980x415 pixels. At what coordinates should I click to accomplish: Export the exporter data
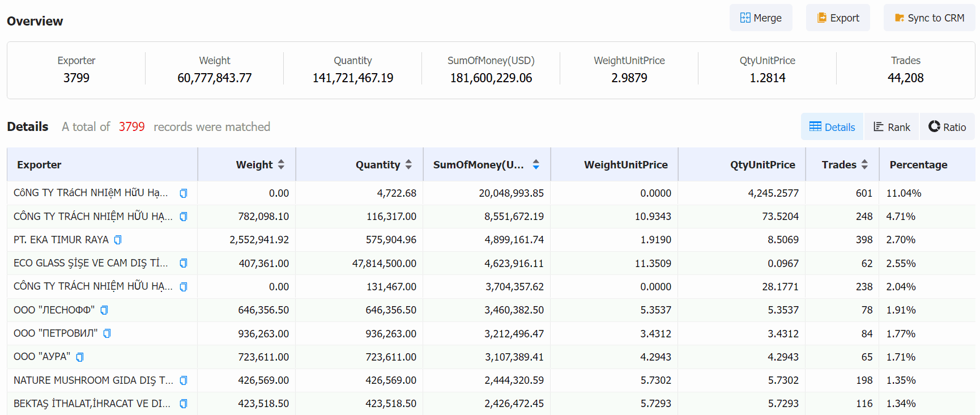click(x=838, y=18)
